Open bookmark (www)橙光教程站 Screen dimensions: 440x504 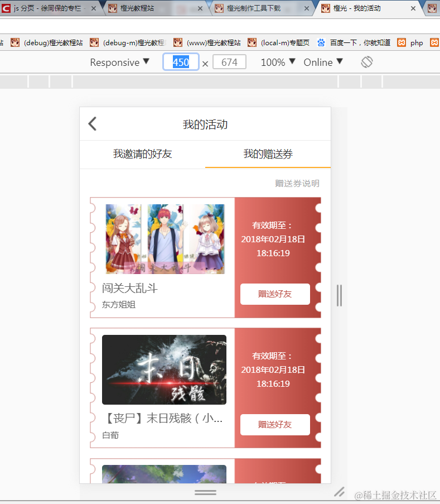(207, 42)
